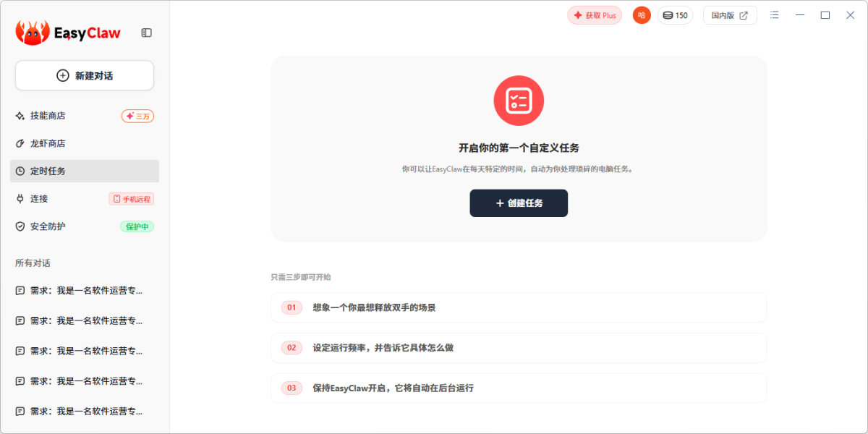Click the 保护中 status badge
Viewport: 868px width, 434px height.
click(x=137, y=226)
